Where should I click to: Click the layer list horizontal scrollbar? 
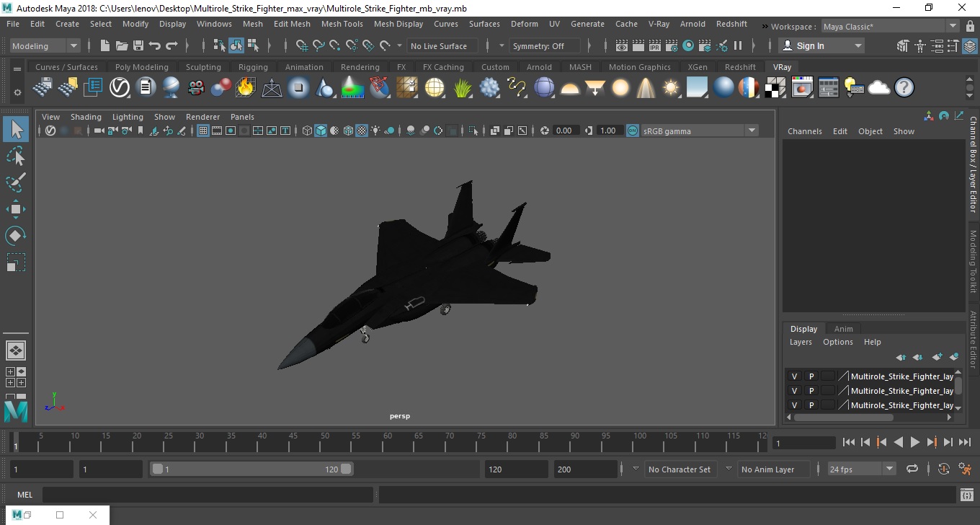[x=843, y=417]
